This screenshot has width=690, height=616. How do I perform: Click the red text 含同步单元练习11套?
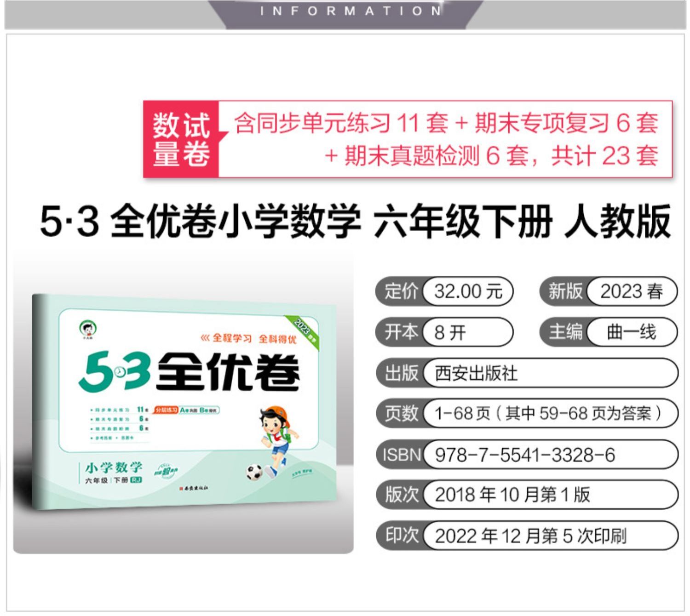coord(341,123)
